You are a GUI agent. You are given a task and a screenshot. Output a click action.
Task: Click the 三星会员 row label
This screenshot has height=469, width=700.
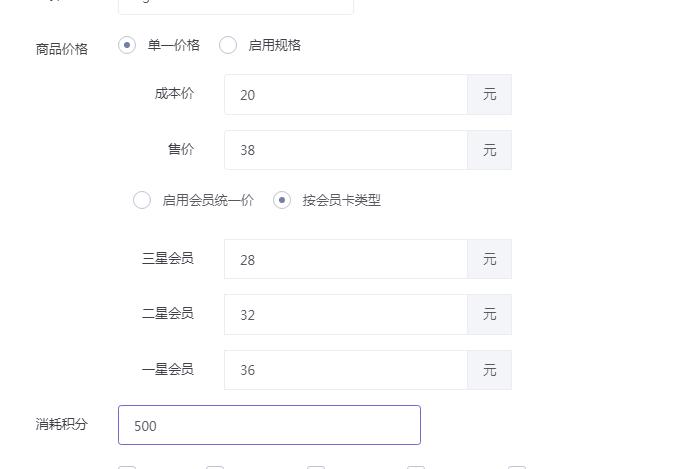[167, 259]
